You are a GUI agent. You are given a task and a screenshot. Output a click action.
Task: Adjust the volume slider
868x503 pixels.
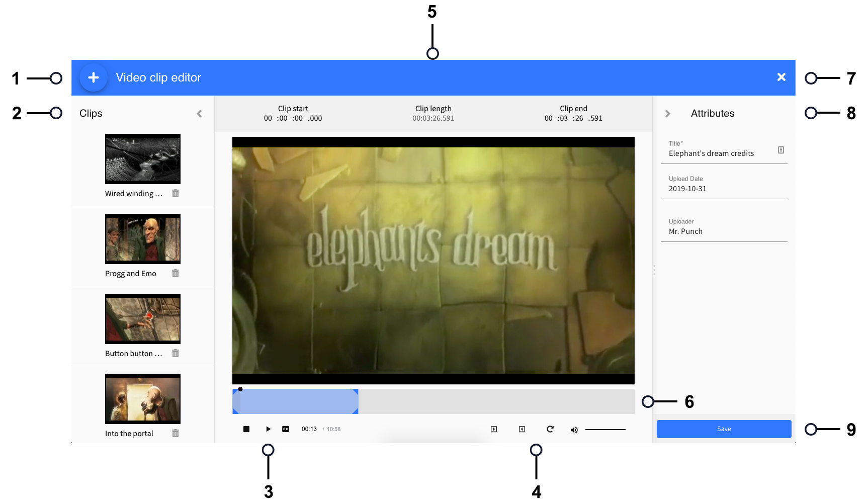coord(605,430)
